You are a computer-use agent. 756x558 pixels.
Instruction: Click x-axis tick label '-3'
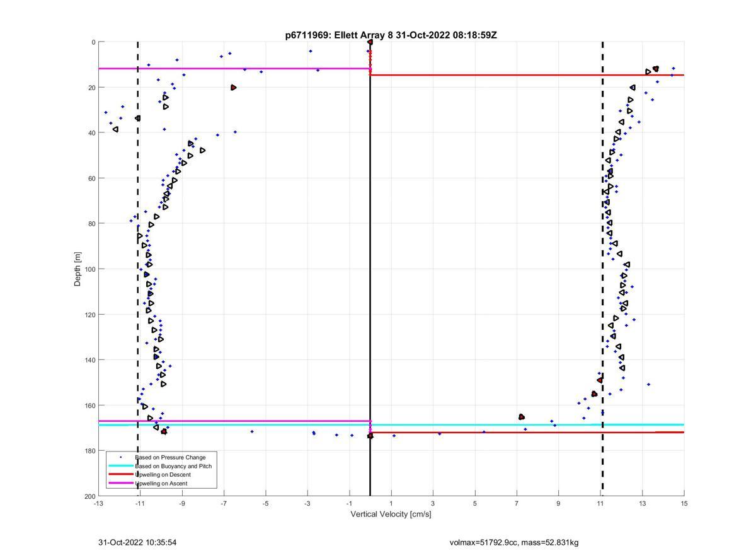tap(307, 503)
